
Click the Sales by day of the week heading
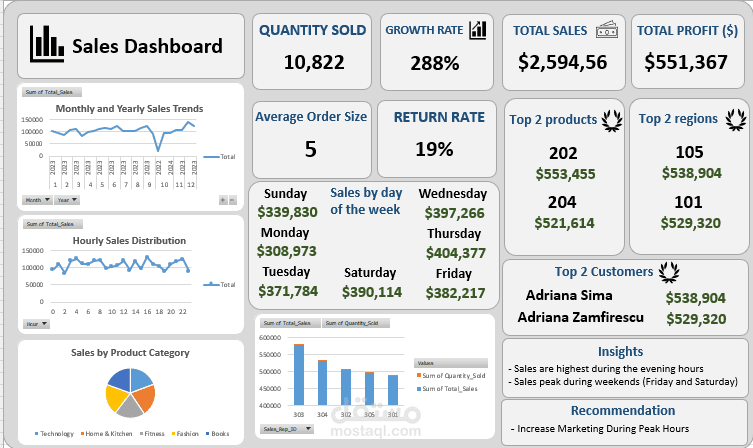366,201
